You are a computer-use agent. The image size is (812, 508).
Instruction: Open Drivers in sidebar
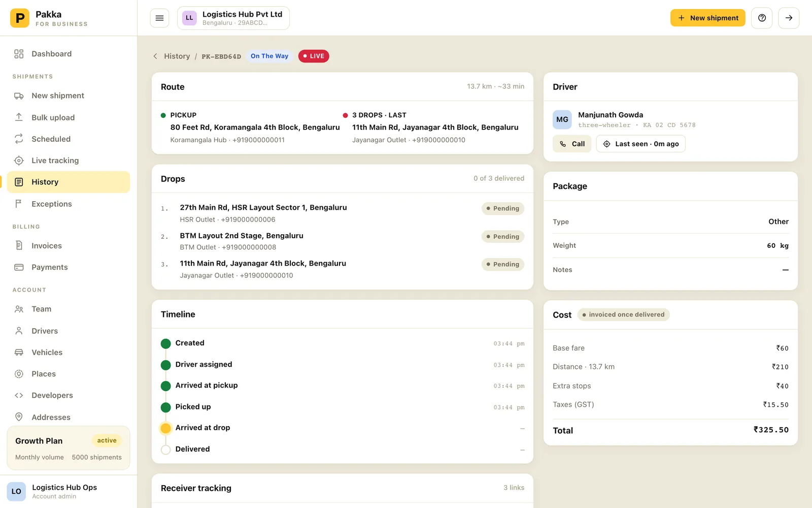tap(69, 331)
